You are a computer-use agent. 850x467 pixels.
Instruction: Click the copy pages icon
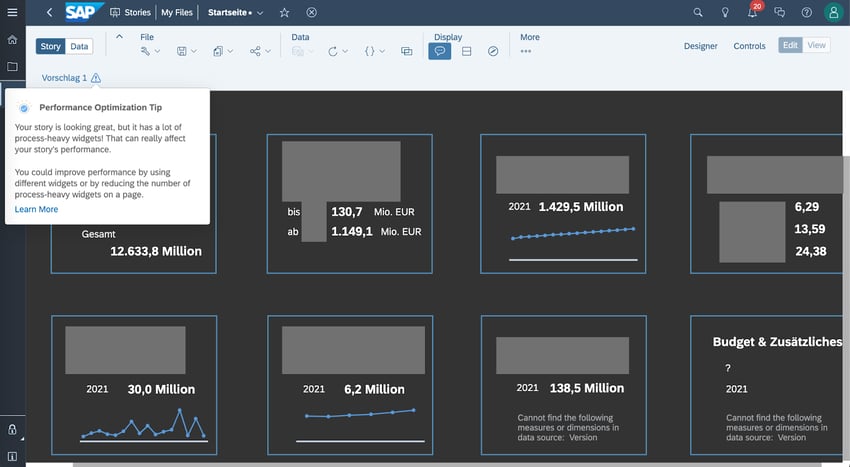tap(218, 51)
